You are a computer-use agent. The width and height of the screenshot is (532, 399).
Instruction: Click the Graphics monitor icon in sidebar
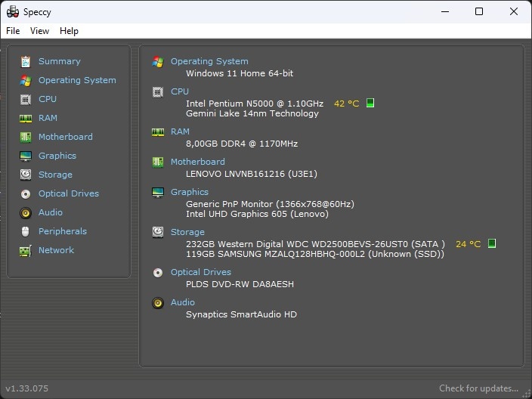(x=26, y=156)
